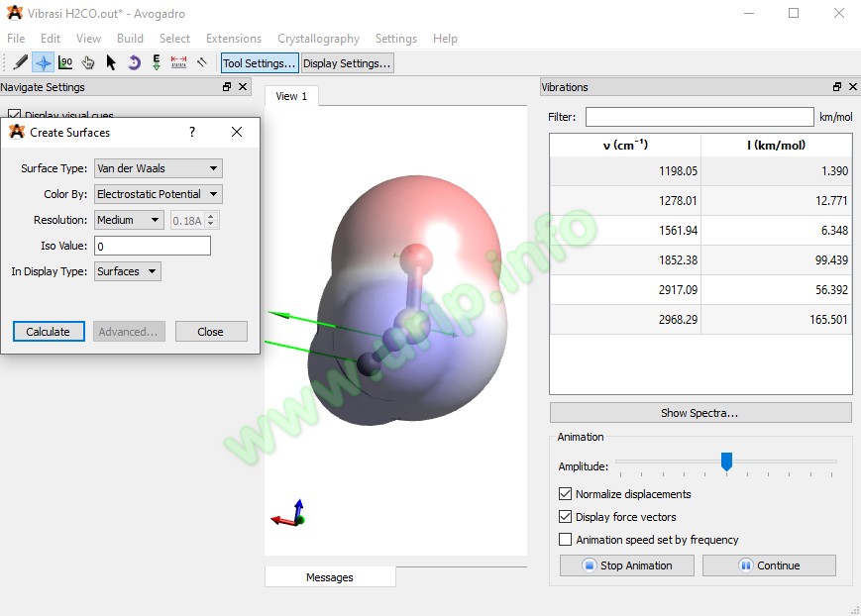The height and width of the screenshot is (616, 861).
Task: Open the Extensions menu
Action: click(x=234, y=39)
